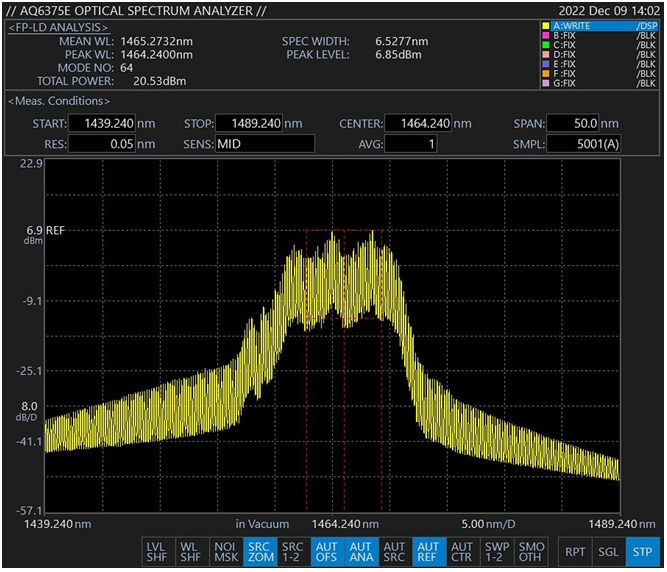Disable the SRC ZOM softkey
Screen dimensions: 667x572
260,552
